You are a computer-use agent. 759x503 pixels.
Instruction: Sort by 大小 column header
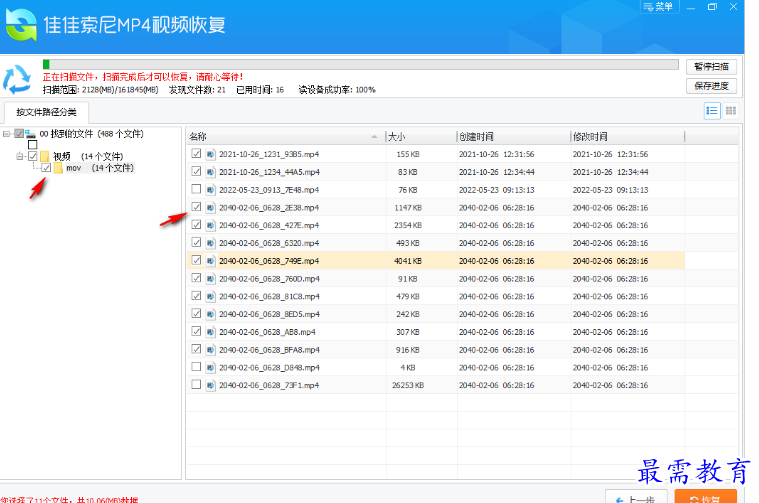point(421,137)
